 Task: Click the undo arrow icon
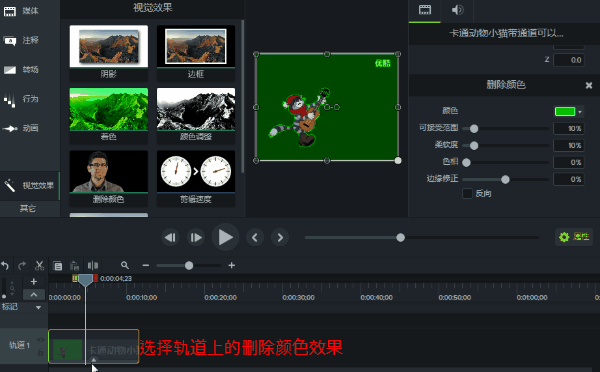[5, 265]
